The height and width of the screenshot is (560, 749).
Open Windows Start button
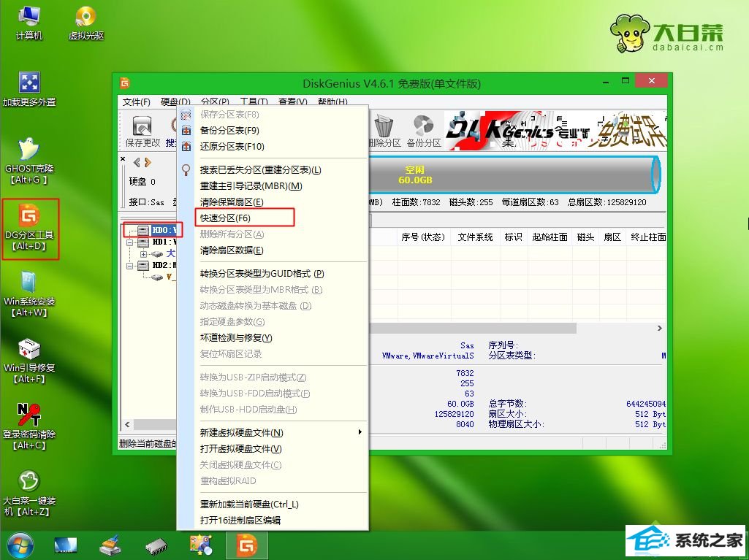click(20, 545)
